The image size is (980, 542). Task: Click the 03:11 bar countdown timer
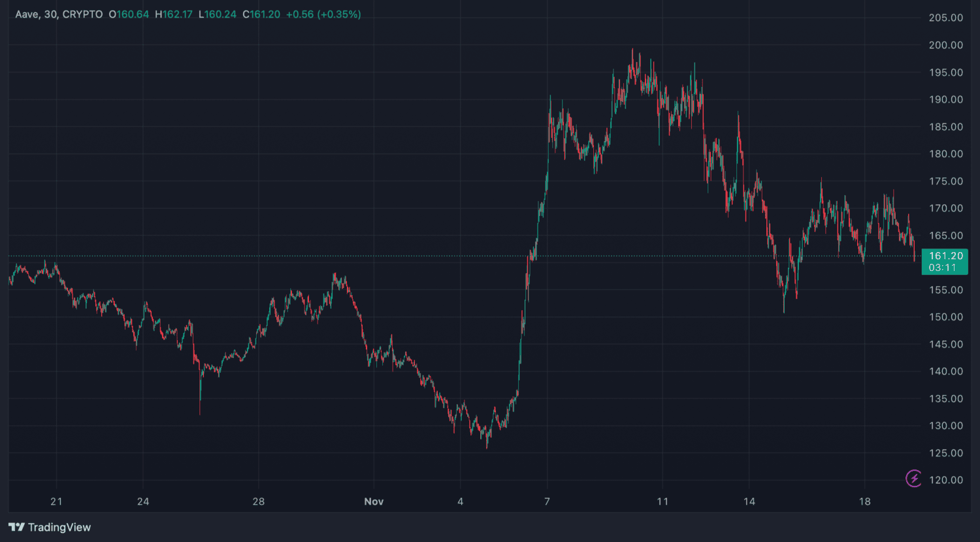pos(942,268)
